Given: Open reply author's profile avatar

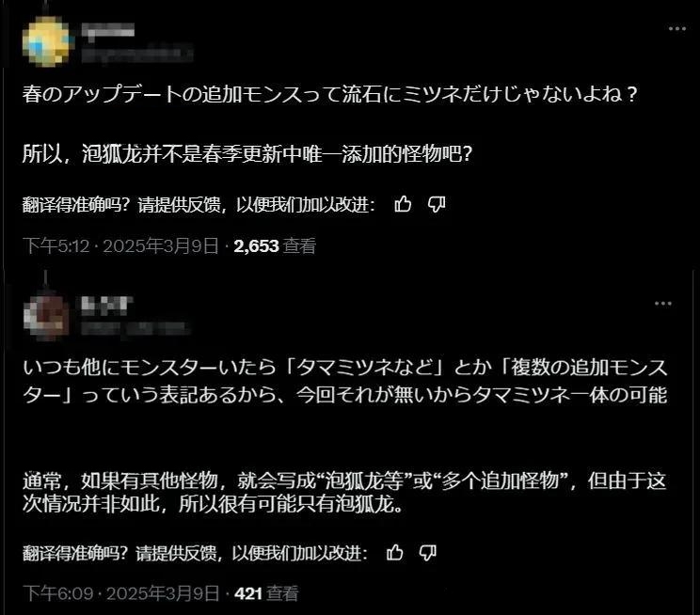Looking at the screenshot, I should [47, 316].
